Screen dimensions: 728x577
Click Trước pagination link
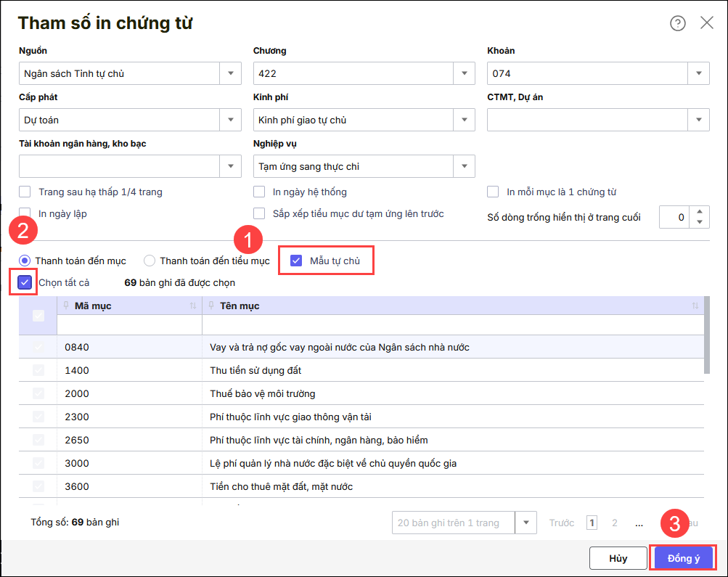[561, 523]
